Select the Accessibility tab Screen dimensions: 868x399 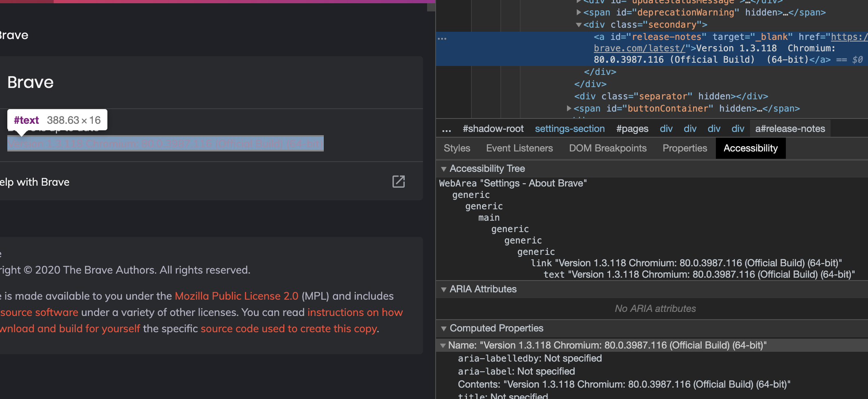[x=750, y=148]
